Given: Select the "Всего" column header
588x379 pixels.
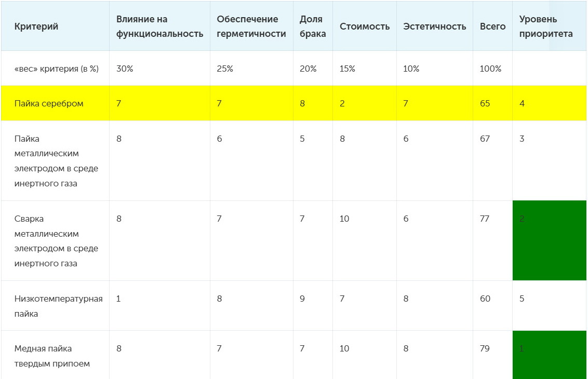Looking at the screenshot, I should (x=492, y=26).
